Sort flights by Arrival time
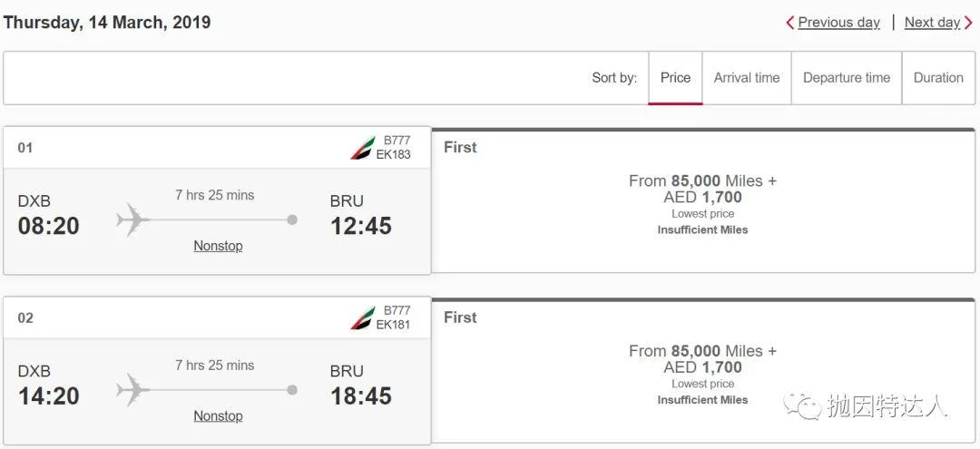This screenshot has width=980, height=449. [x=747, y=78]
